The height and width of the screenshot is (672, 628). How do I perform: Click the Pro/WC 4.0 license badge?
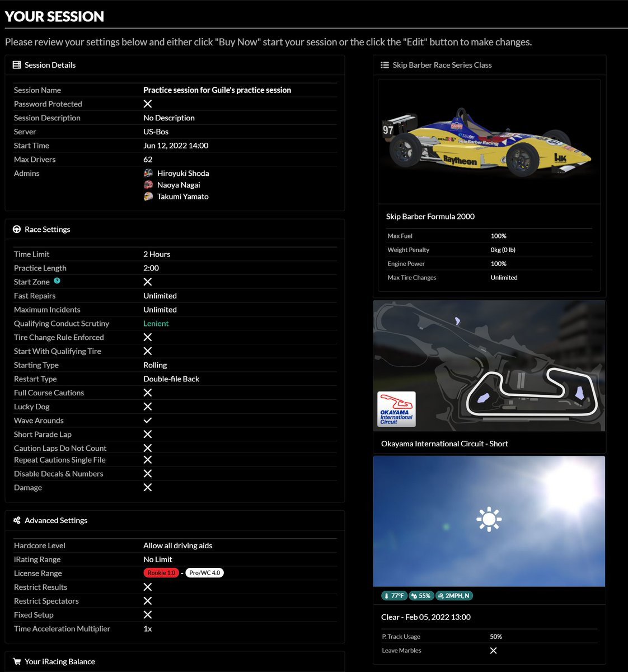click(x=205, y=573)
